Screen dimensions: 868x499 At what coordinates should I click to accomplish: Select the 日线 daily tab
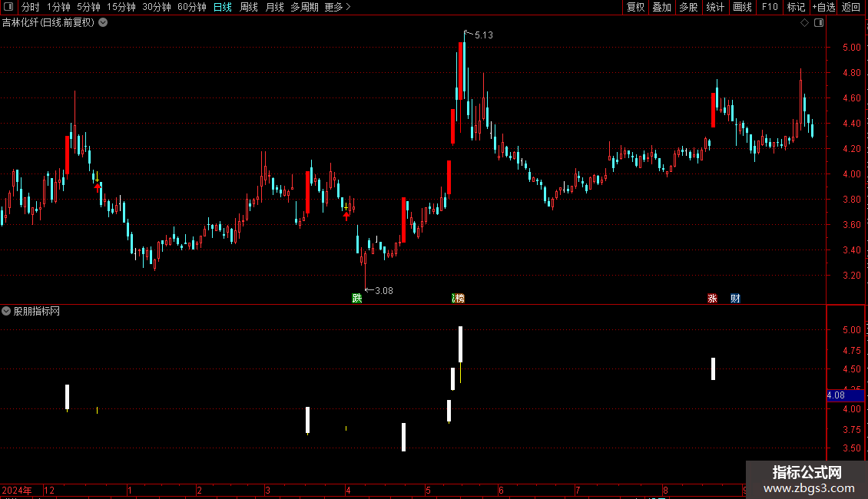coord(223,7)
